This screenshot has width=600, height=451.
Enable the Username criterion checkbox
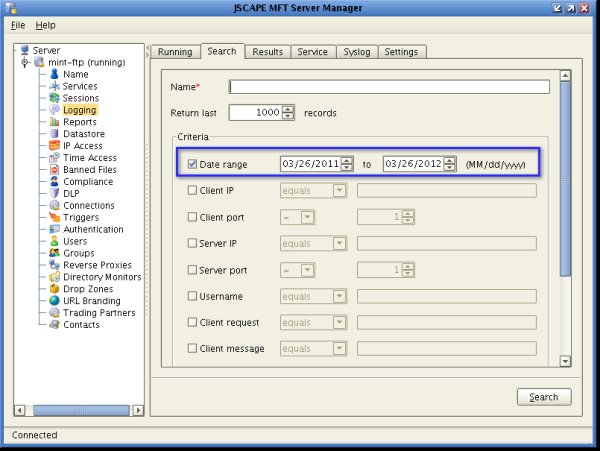pos(192,296)
